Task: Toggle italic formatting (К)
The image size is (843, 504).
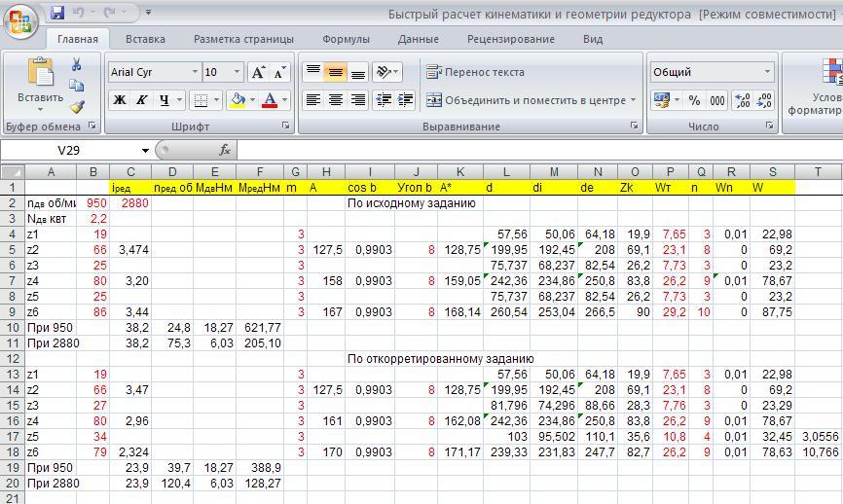Action: (x=142, y=100)
